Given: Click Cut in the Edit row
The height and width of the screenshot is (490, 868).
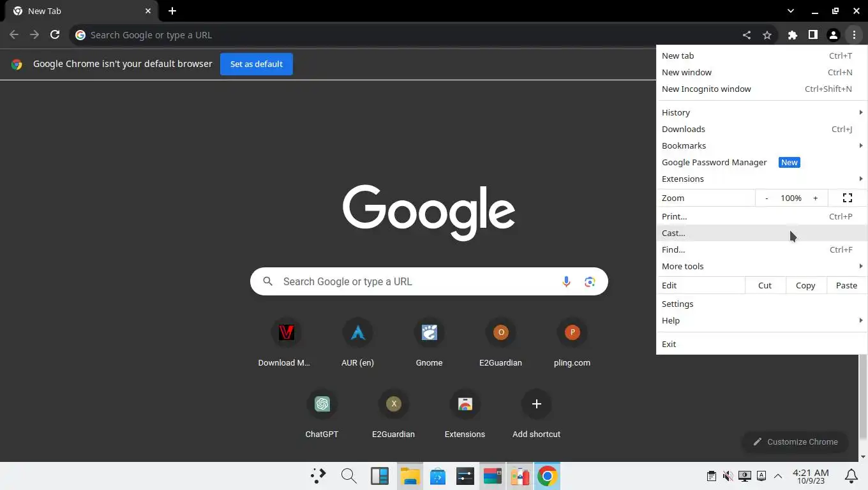Looking at the screenshot, I should tap(765, 285).
